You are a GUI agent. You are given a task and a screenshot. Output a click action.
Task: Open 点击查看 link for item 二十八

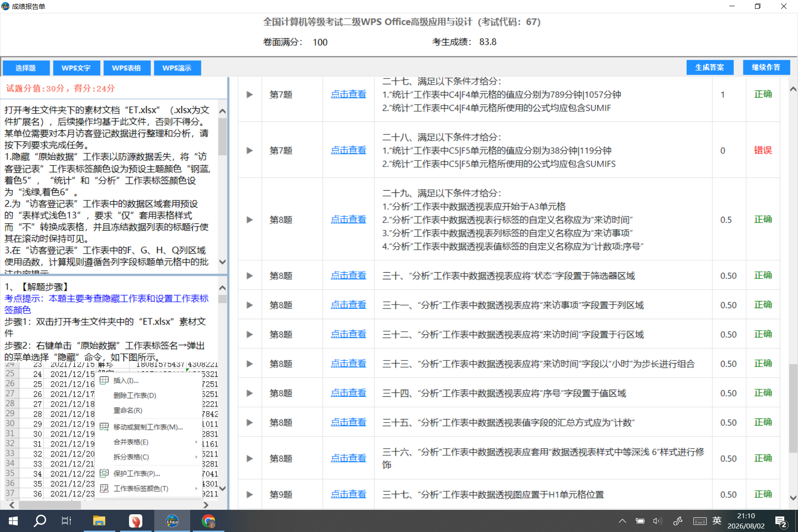pyautogui.click(x=348, y=150)
